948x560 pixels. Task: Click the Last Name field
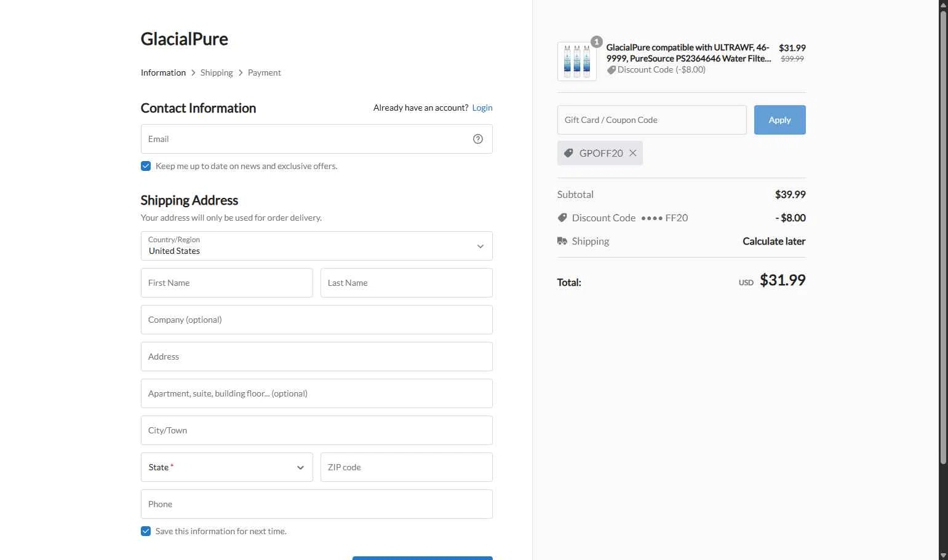click(407, 283)
